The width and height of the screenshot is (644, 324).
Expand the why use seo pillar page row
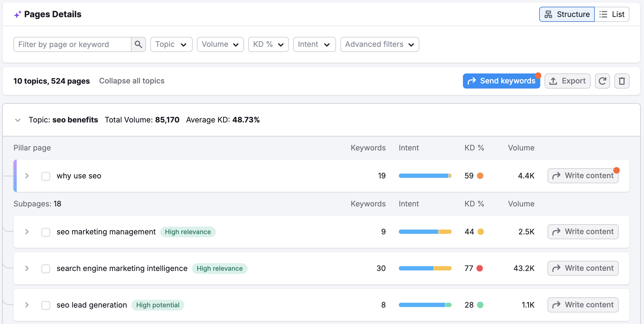tap(27, 176)
